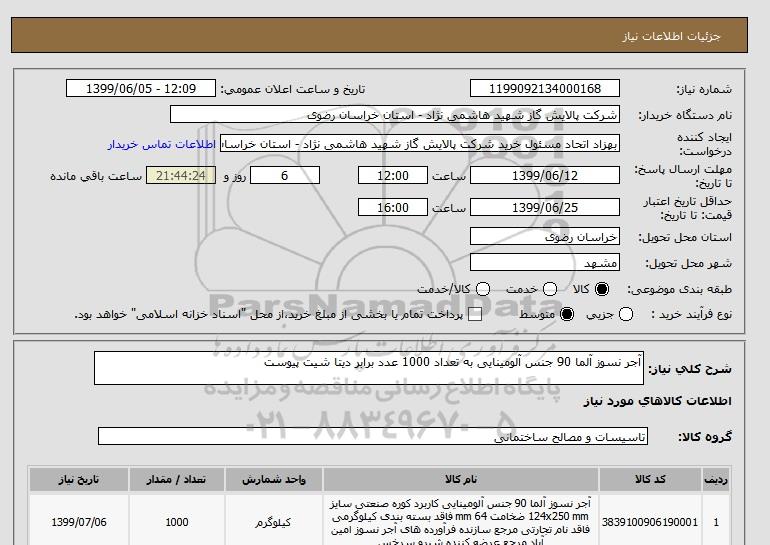Click the ردیف column header
The width and height of the screenshot is (770, 545).
click(716, 479)
